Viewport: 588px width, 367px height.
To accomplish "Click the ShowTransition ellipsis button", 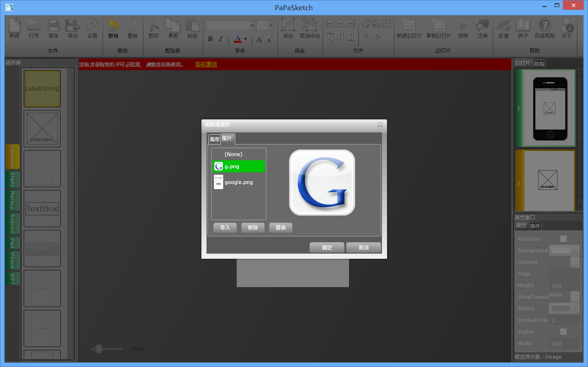I will click(x=575, y=296).
